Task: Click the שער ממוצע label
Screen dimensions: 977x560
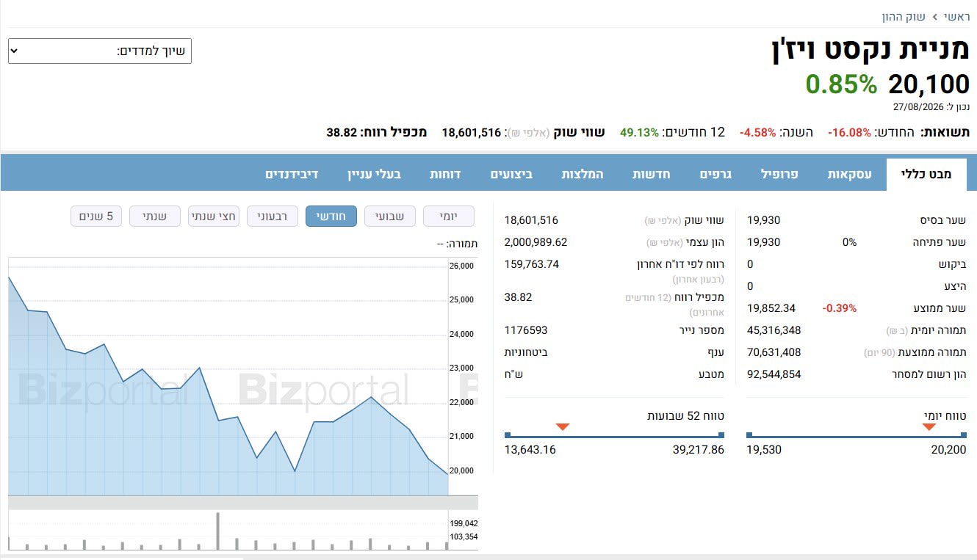Action: (x=940, y=308)
